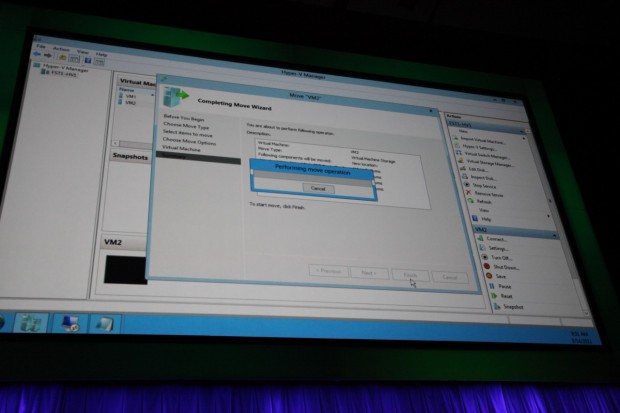Click the green Reset icon for VM2
620x413 pixels.
coord(494,296)
